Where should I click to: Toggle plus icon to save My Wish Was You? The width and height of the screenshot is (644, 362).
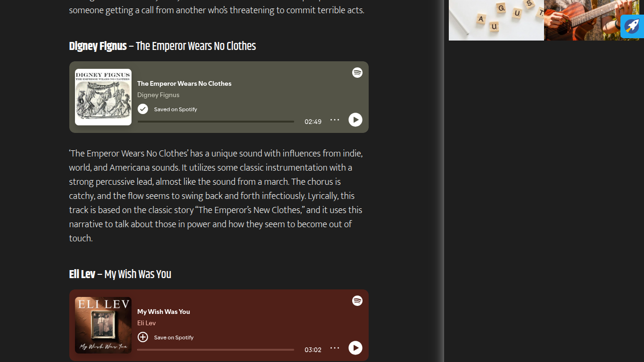point(143,337)
